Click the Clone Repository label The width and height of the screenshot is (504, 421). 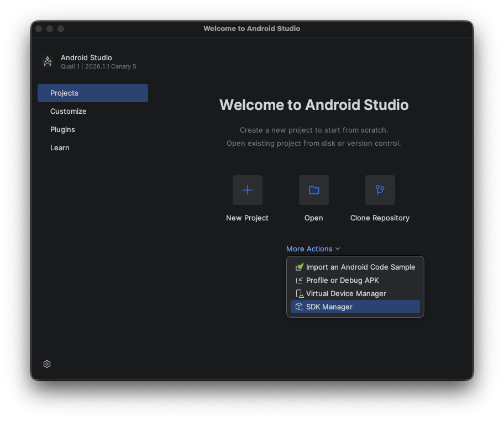tap(380, 218)
